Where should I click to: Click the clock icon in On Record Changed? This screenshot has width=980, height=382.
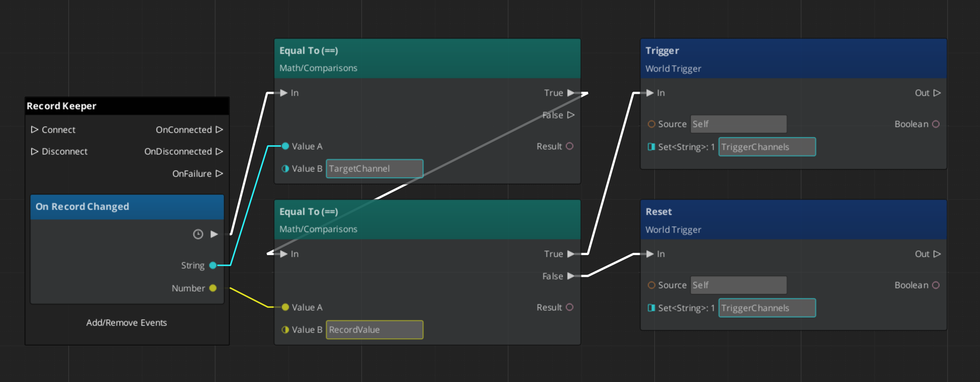click(x=198, y=234)
